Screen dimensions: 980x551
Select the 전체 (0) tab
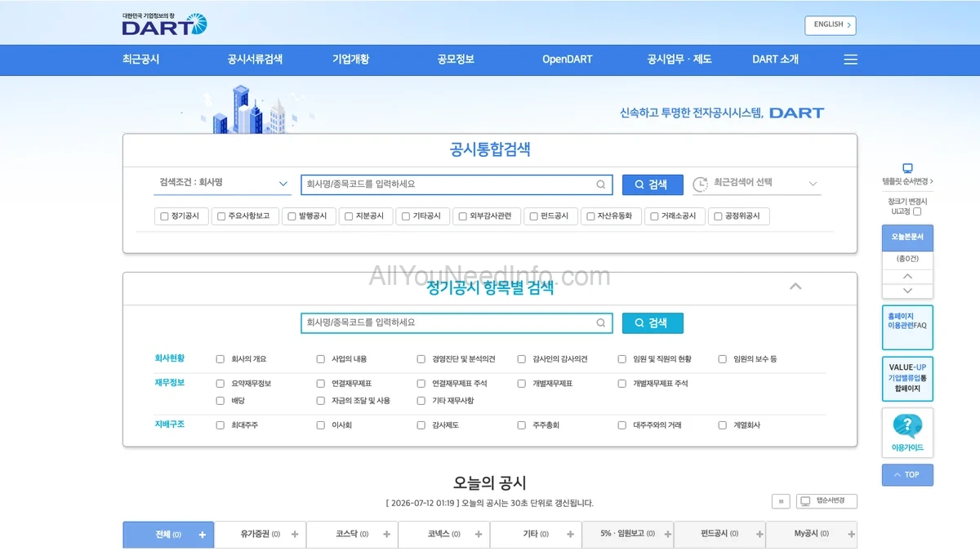168,535
